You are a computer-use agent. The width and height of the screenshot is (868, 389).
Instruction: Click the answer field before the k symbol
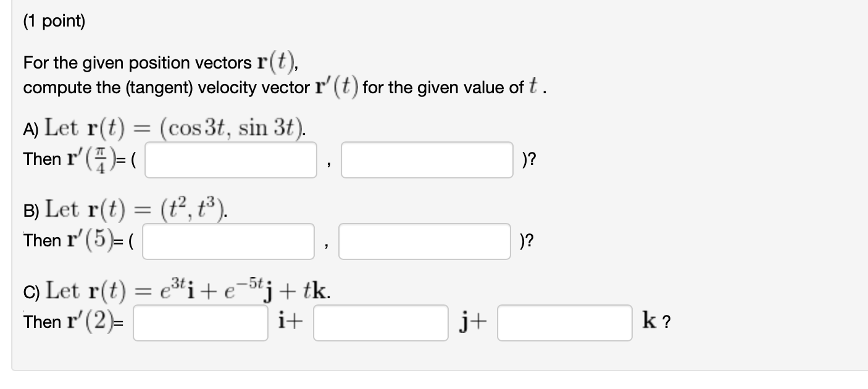coord(564,322)
